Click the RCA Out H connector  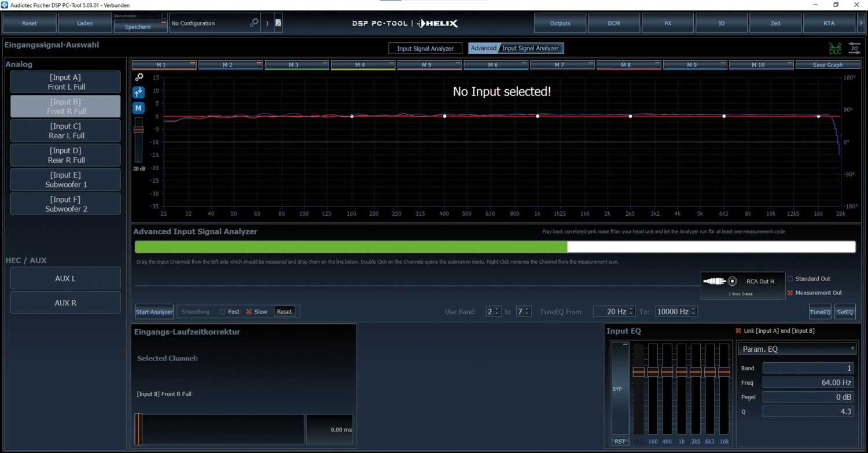click(743, 285)
